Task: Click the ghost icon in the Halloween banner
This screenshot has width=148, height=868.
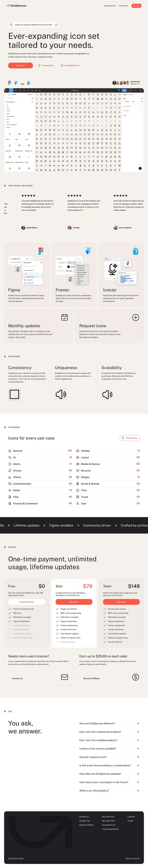Action: pos(11,25)
